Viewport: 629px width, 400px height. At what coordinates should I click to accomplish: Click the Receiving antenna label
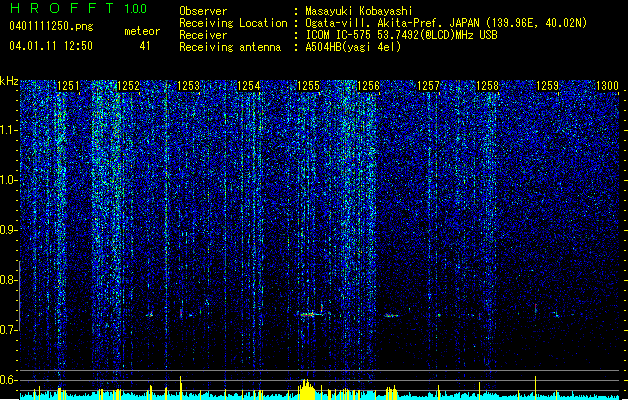coord(230,47)
